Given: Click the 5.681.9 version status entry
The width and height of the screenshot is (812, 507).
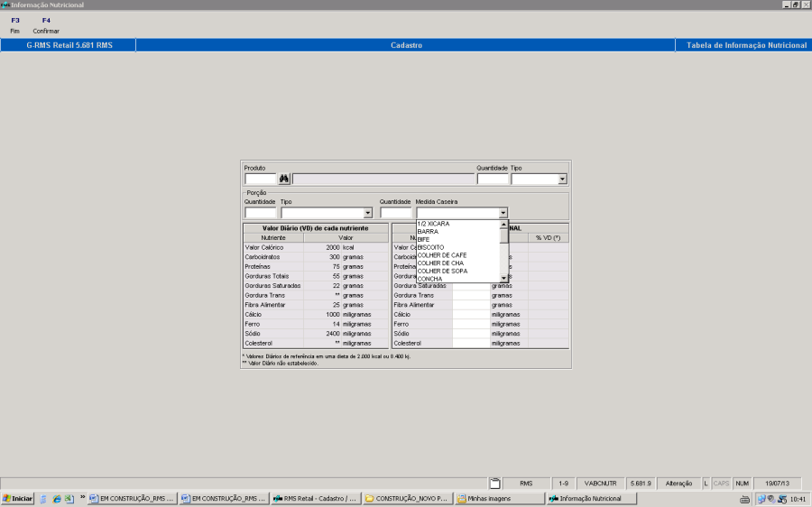Looking at the screenshot, I should pyautogui.click(x=641, y=484).
